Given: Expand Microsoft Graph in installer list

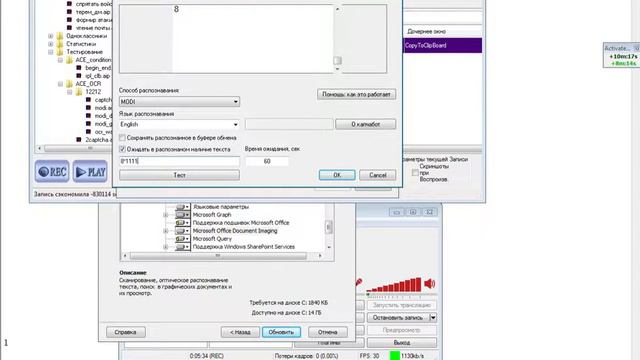Looking at the screenshot, I should [166, 215].
